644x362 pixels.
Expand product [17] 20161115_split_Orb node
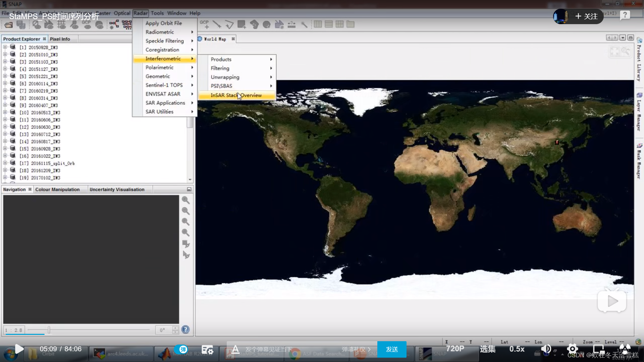5,163
